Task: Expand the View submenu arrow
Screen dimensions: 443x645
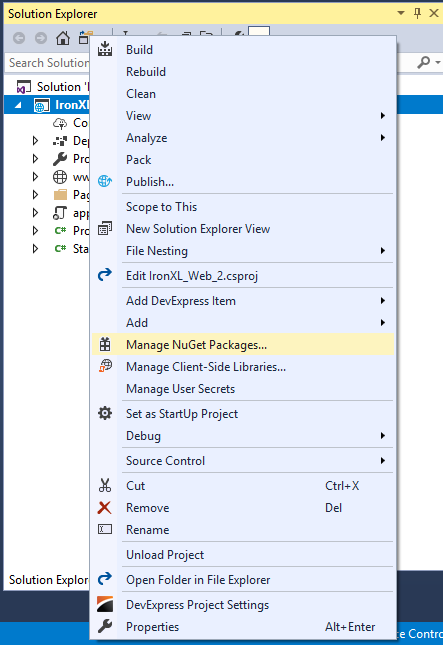Action: [x=383, y=116]
